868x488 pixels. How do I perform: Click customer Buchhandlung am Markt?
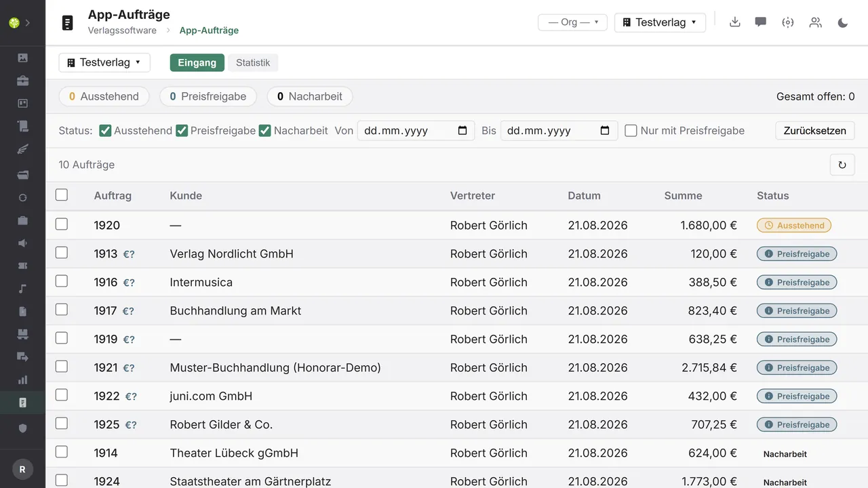(235, 310)
